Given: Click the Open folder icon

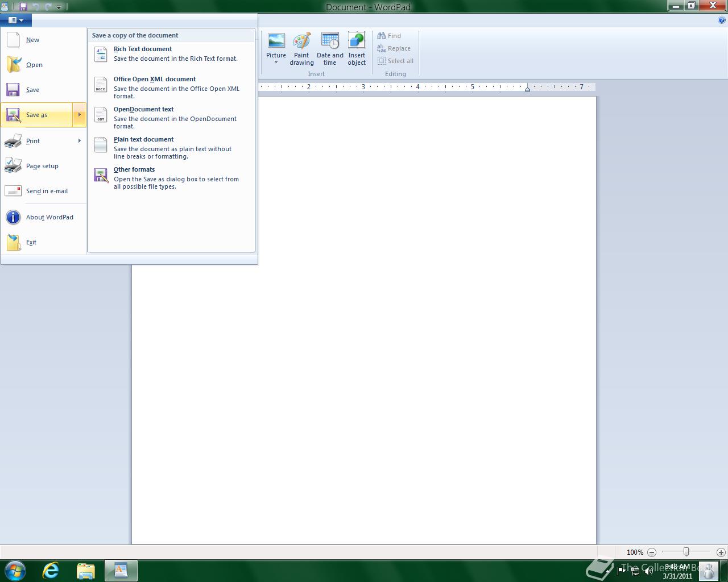Looking at the screenshot, I should pyautogui.click(x=14, y=65).
